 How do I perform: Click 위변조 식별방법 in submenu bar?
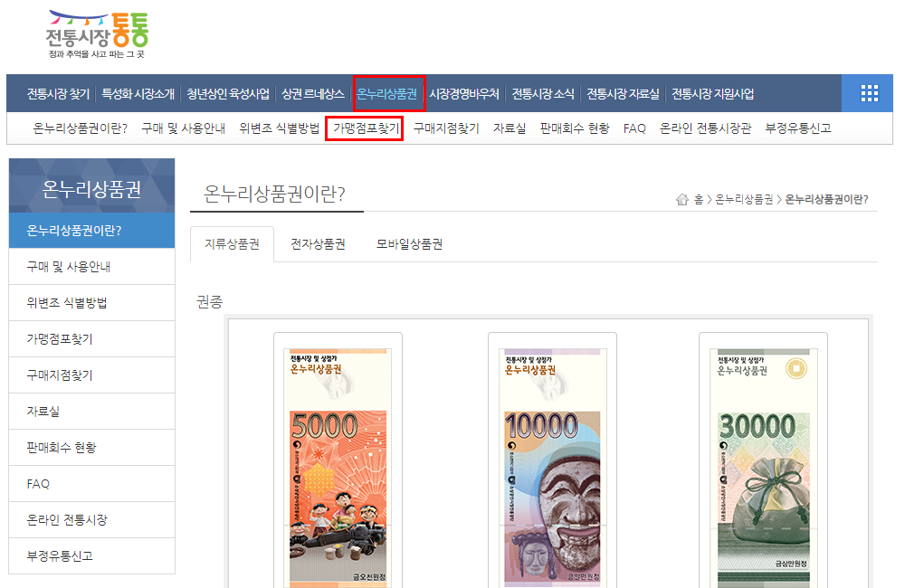click(280, 128)
